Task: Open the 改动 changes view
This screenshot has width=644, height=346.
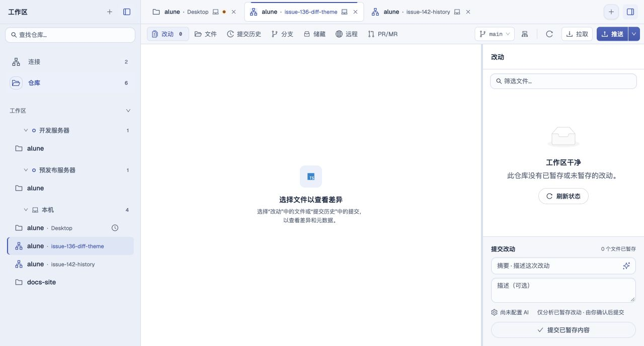Action: pyautogui.click(x=168, y=34)
